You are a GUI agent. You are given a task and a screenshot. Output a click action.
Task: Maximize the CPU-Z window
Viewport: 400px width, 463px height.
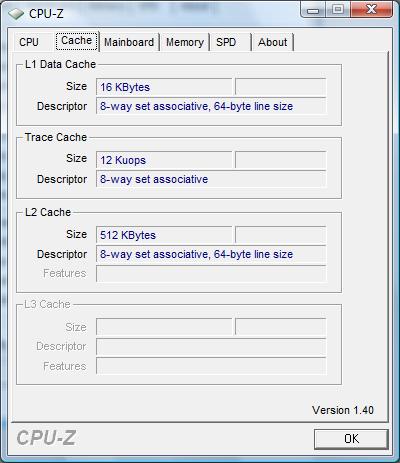click(x=338, y=10)
